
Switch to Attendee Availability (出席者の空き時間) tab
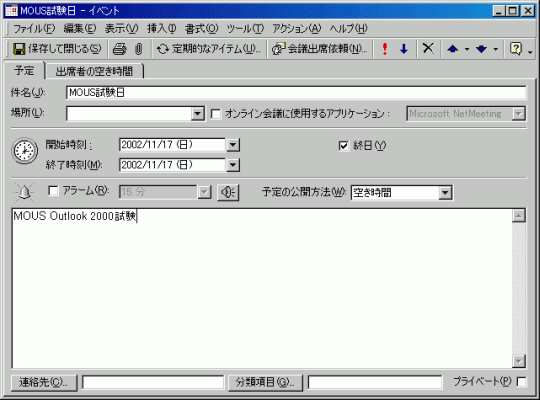click(x=94, y=71)
